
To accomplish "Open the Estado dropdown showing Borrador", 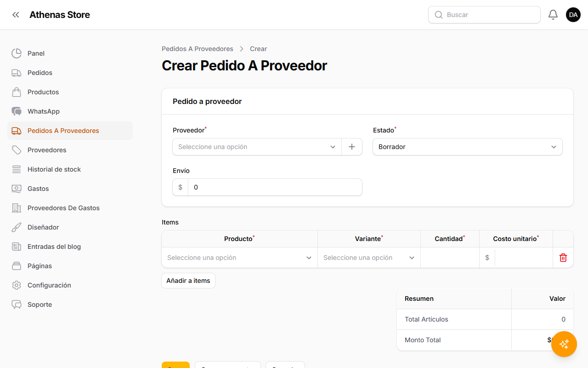I will click(x=468, y=147).
